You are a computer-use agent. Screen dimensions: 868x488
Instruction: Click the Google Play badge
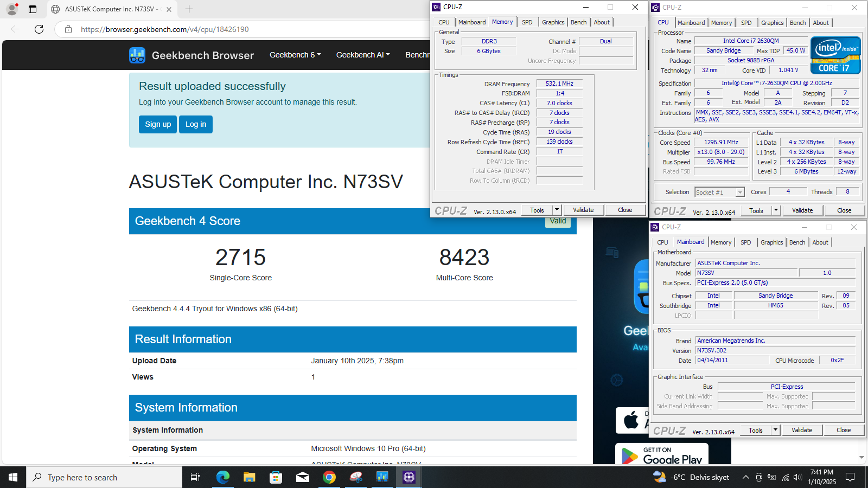pyautogui.click(x=662, y=454)
